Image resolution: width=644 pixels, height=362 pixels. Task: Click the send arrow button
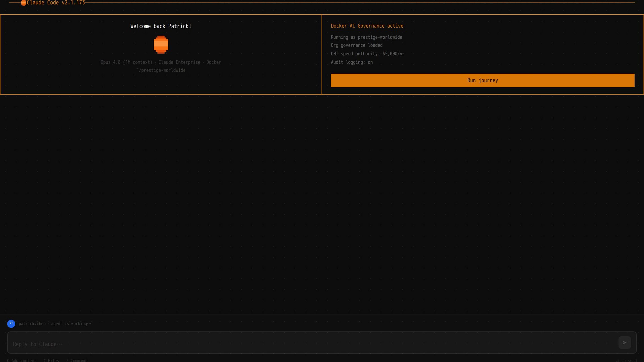(625, 343)
